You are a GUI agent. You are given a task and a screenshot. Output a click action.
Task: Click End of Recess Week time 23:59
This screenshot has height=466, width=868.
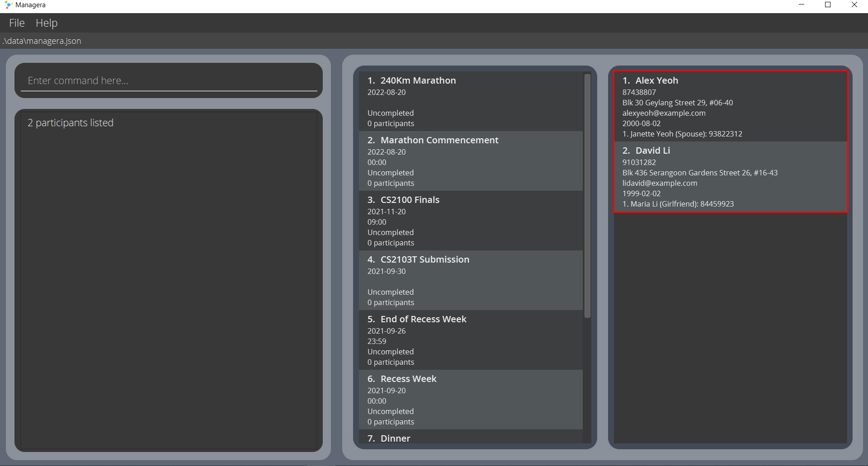[377, 341]
